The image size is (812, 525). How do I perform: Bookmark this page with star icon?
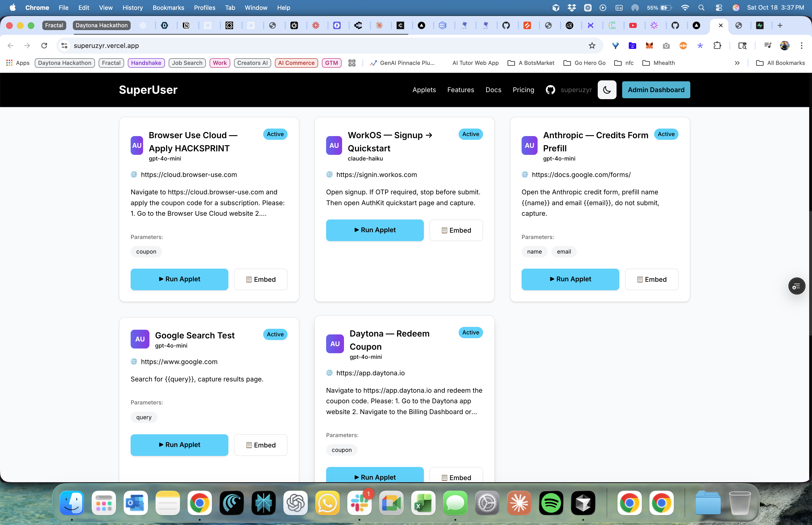coord(592,45)
